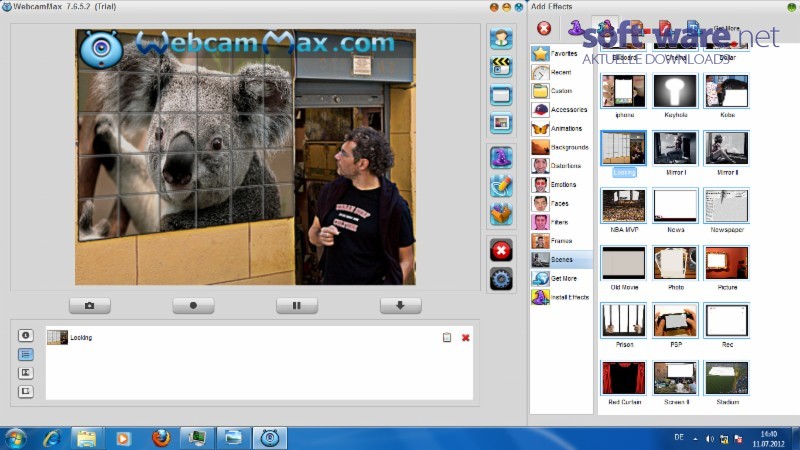Apply the Stadium scene effect

(727, 378)
